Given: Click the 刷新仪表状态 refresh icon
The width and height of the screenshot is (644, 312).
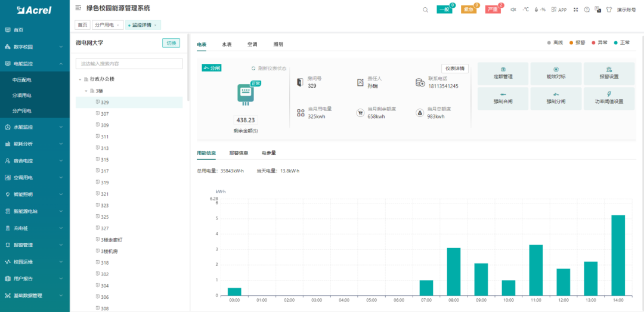Looking at the screenshot, I should tap(253, 68).
